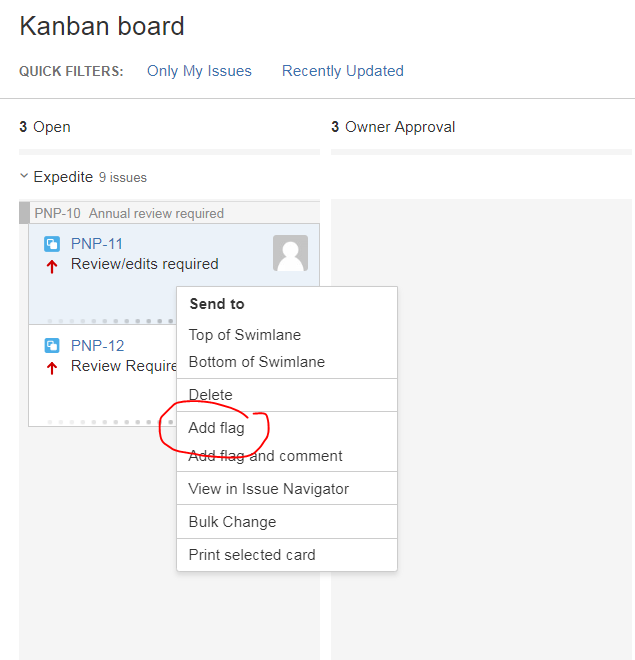Click the assignee avatar on PNP-11 card

click(x=290, y=253)
